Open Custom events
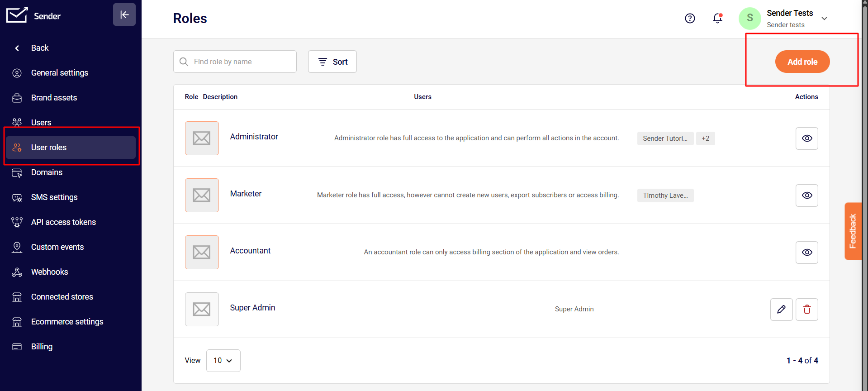This screenshot has width=868, height=391. point(71,247)
